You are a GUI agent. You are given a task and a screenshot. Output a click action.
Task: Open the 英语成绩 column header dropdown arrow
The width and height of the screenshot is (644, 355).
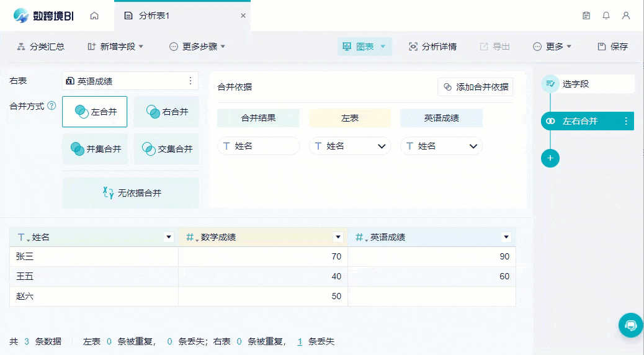506,237
